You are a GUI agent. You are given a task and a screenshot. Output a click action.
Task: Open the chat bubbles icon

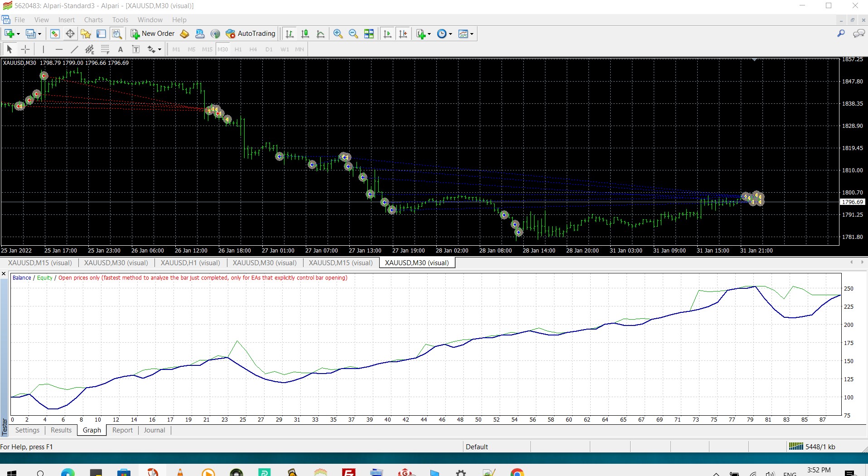point(858,34)
